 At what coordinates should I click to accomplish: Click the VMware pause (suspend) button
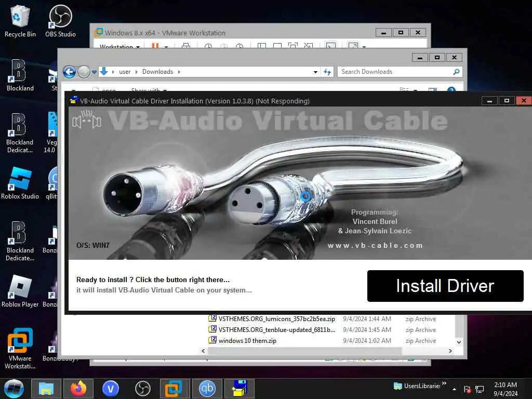pos(155,46)
